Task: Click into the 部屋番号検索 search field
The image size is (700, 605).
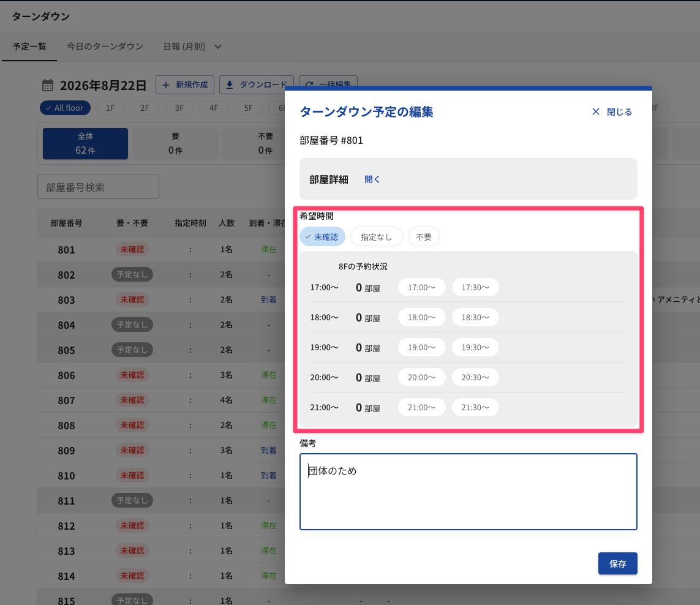Action: tap(98, 187)
